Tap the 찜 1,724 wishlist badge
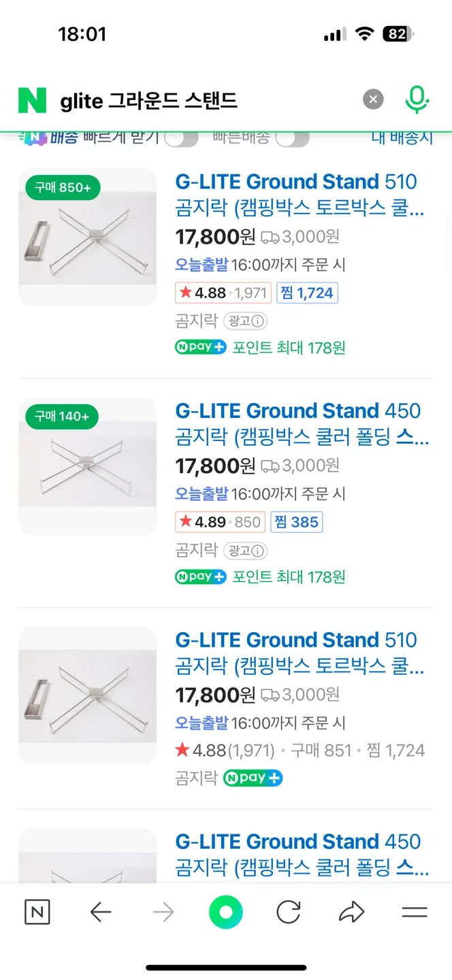The width and height of the screenshot is (452, 980). pos(307,293)
